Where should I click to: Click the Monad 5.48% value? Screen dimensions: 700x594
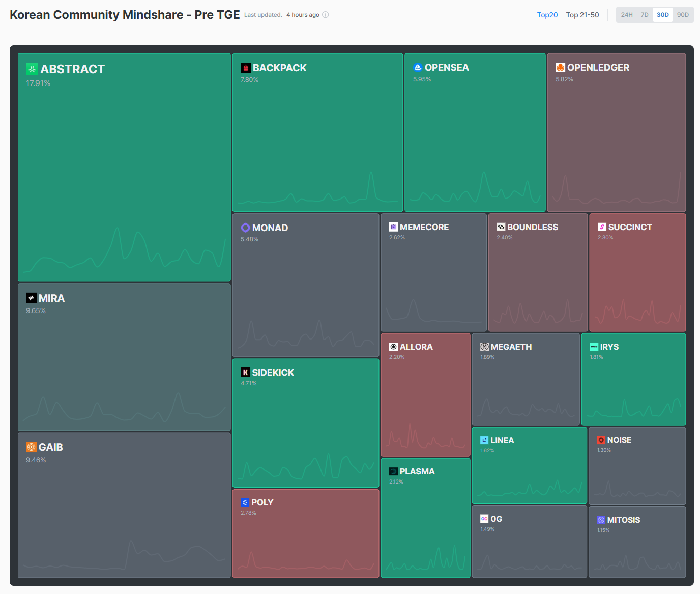[249, 239]
